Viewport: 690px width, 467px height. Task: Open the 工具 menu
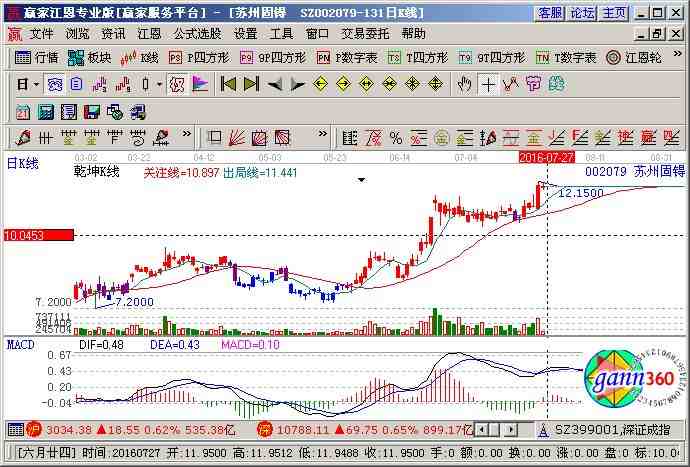tap(281, 34)
